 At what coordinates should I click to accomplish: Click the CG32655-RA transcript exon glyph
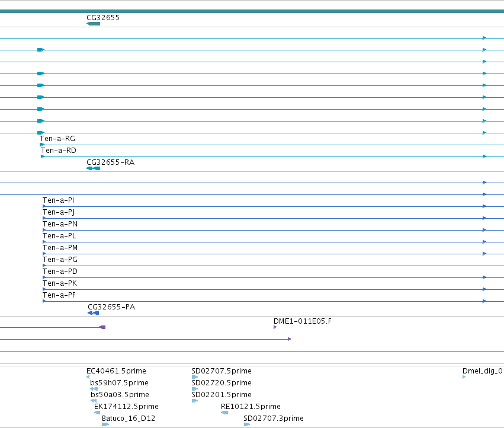tap(93, 168)
